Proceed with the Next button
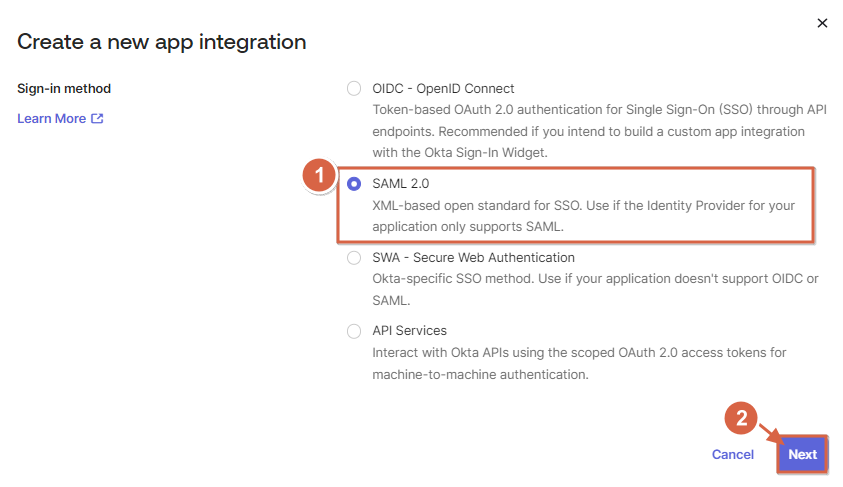This screenshot has width=843, height=487. 802,454
